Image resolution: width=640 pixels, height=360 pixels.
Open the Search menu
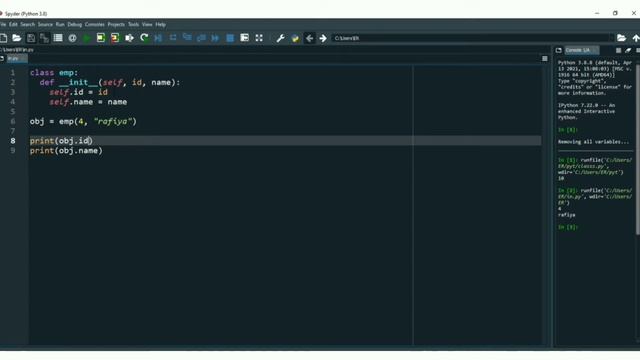pyautogui.click(x=28, y=24)
